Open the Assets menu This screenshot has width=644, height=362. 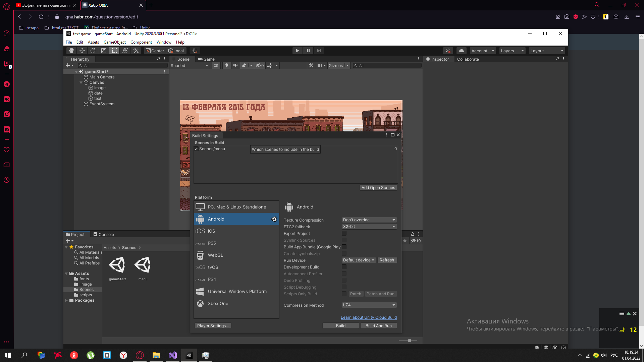[x=93, y=42]
